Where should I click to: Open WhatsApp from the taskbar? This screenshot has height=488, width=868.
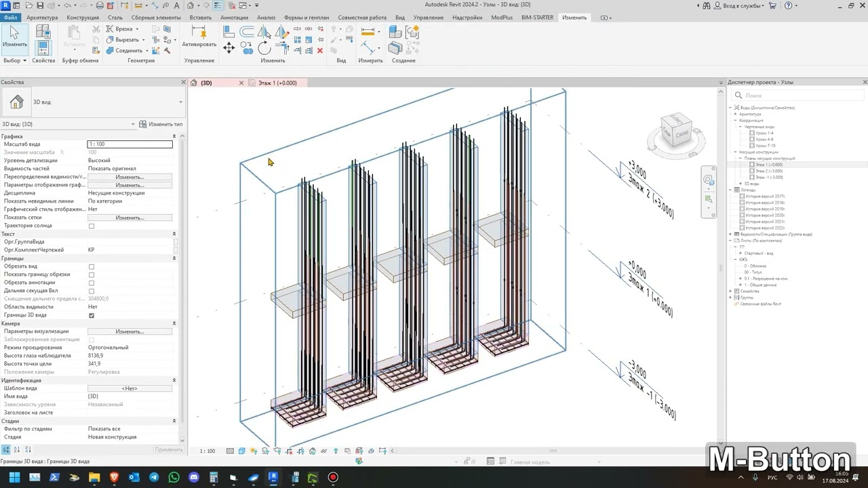174,477
